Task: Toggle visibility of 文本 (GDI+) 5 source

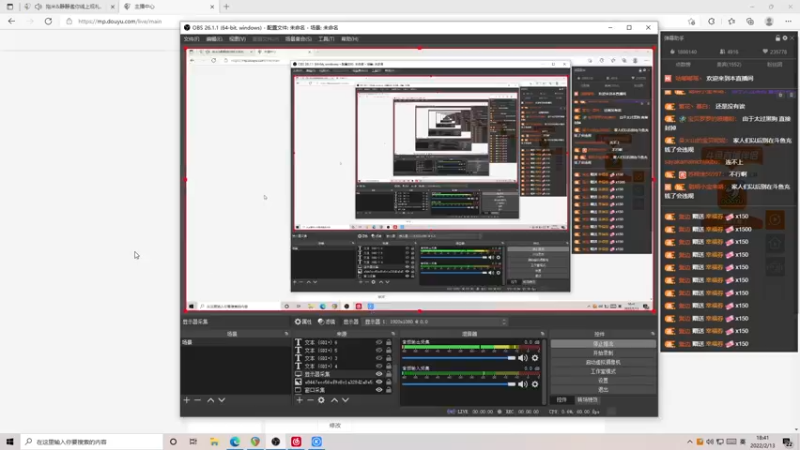Action: pos(379,351)
